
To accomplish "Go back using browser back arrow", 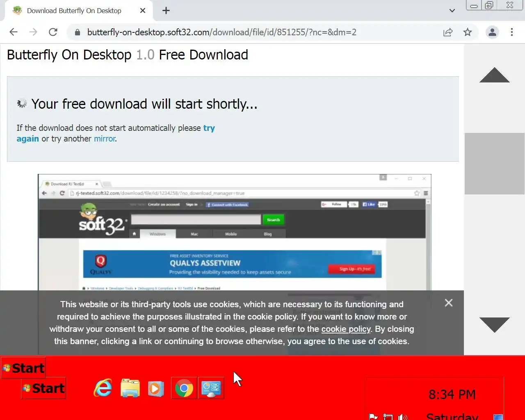I will 14,32.
